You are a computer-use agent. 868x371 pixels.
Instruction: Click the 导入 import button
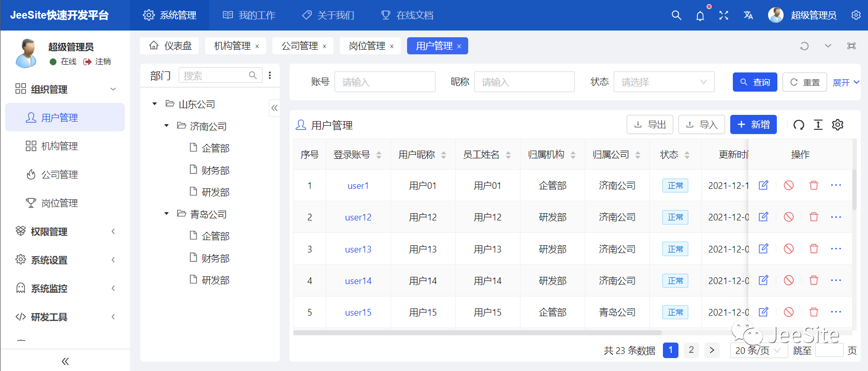702,124
